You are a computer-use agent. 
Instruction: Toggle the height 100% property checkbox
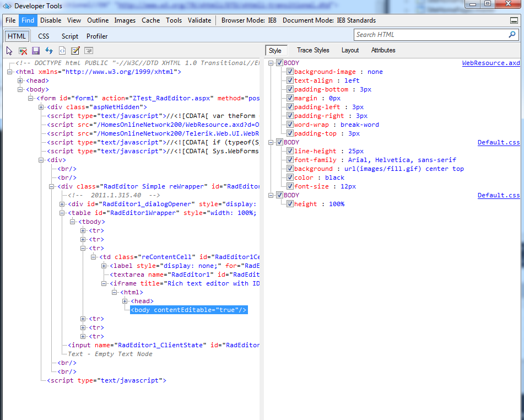pos(290,204)
